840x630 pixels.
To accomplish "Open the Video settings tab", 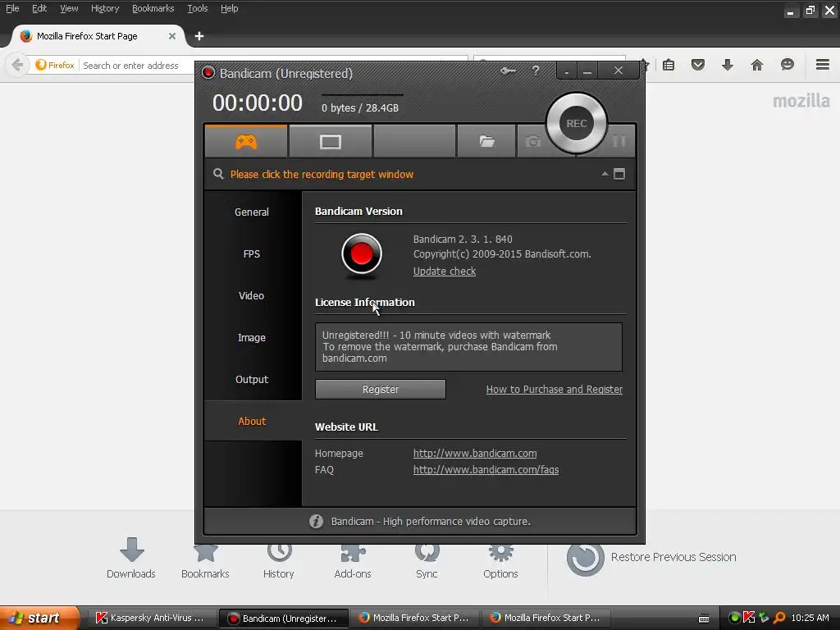I will [252, 295].
